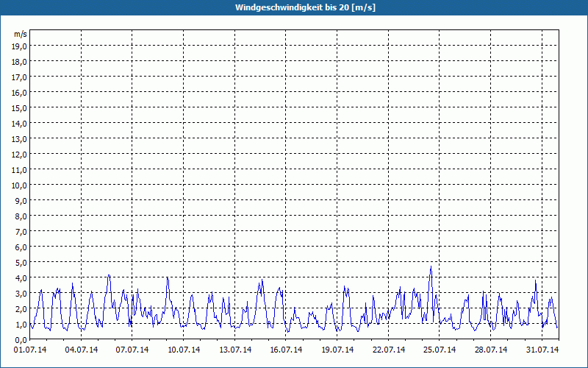The height and width of the screenshot is (368, 588).
Task: Select the date label '19.07.14'
Action: tap(337, 350)
